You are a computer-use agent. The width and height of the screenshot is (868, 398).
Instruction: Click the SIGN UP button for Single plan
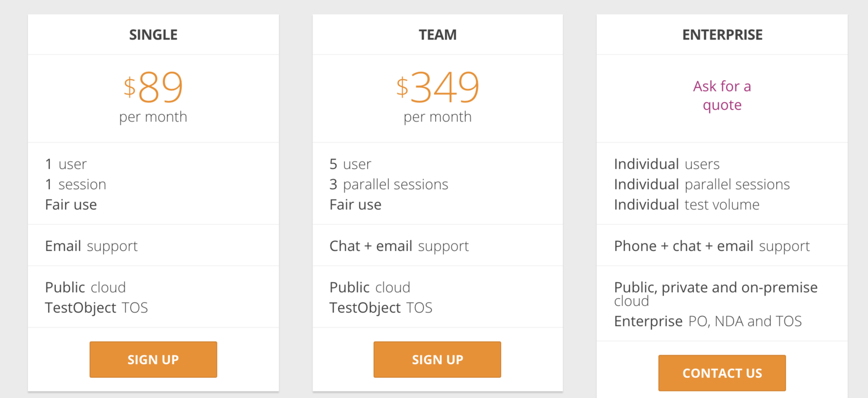pos(153,360)
